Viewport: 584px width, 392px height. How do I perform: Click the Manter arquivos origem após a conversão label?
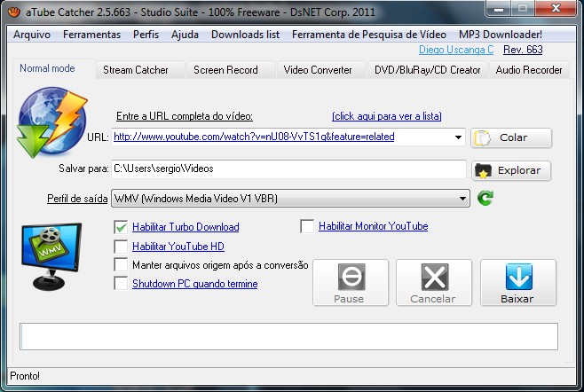pos(220,265)
